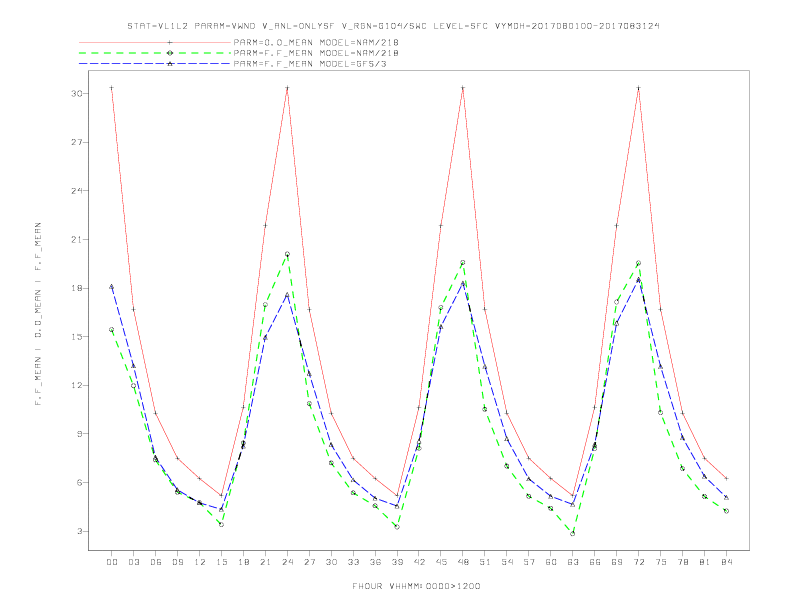This screenshot has width=792, height=612.
Task: Click x-axis forecast hour label 66
Action: 595,562
